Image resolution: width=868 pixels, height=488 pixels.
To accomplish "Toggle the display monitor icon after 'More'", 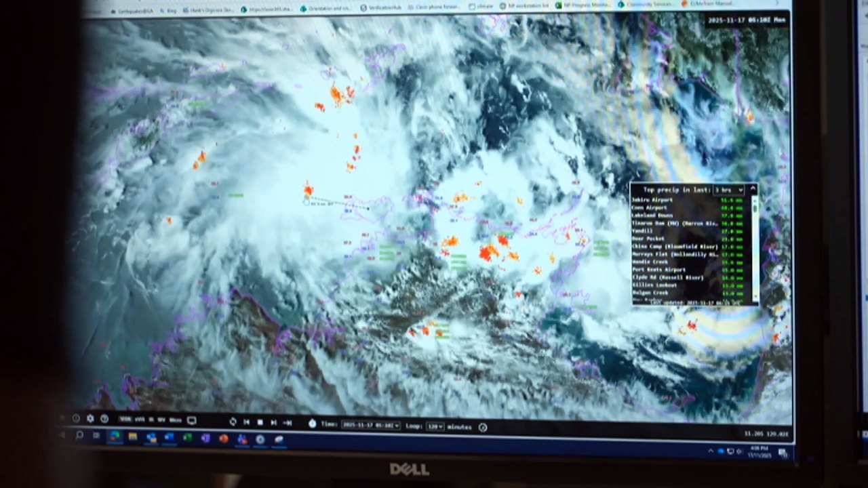I will [191, 421].
